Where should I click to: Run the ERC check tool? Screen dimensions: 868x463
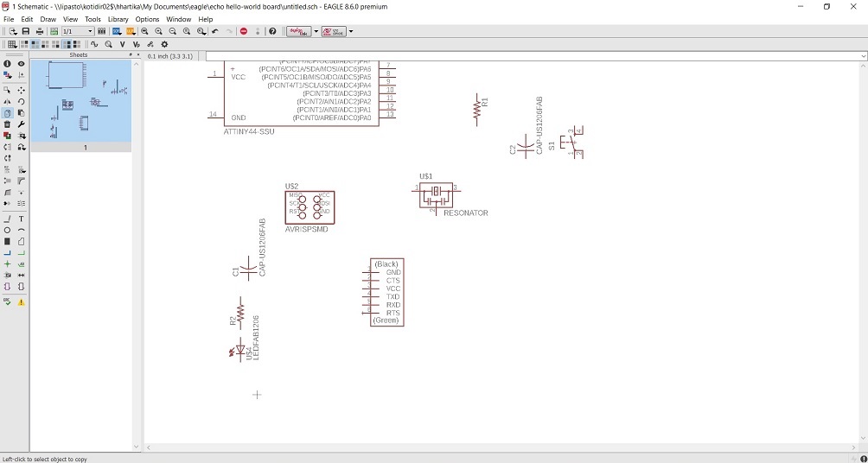click(7, 302)
